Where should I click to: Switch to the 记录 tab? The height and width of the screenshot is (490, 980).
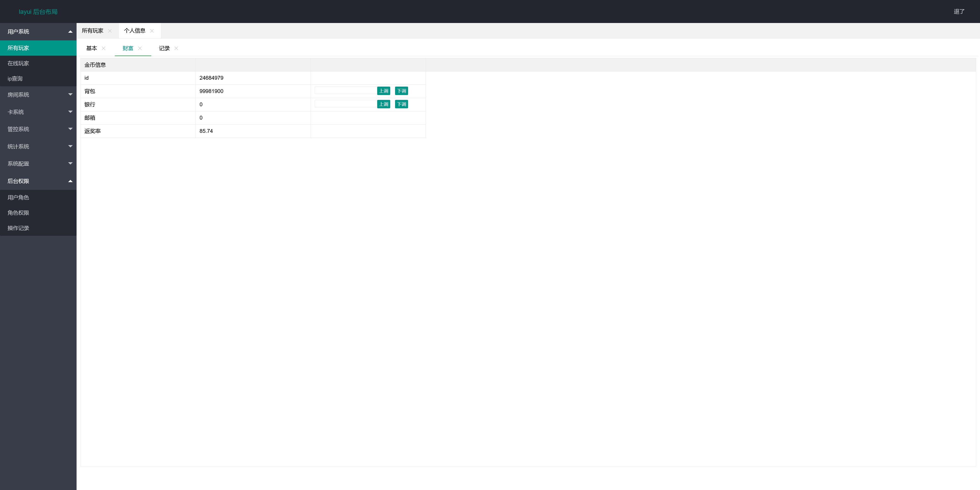164,48
